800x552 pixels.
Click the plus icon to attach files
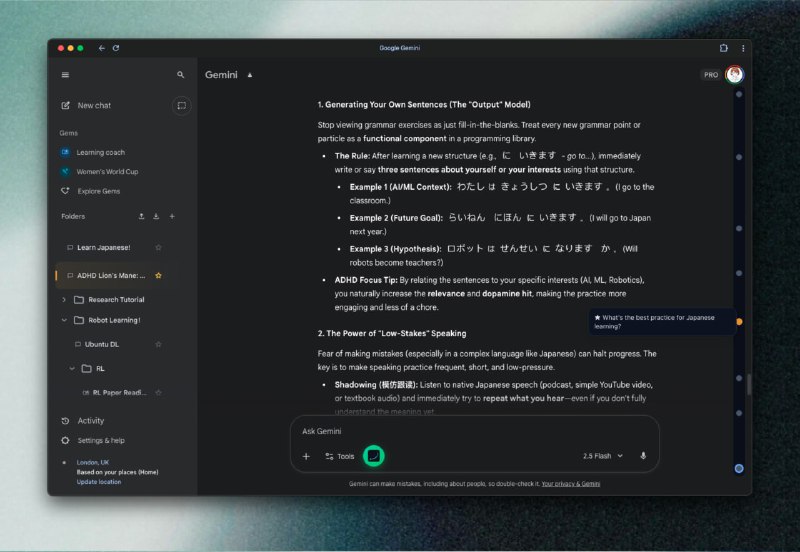tap(306, 456)
